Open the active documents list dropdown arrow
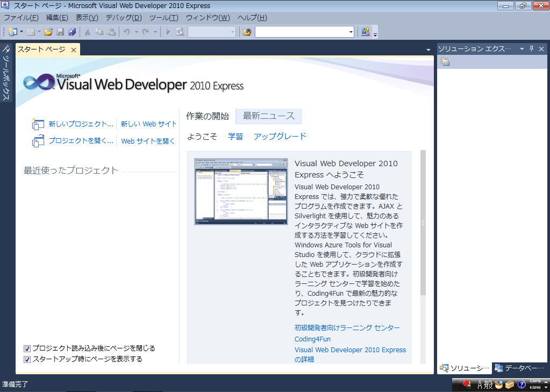Image resolution: width=550 pixels, height=392 pixels. pyautogui.click(x=428, y=50)
